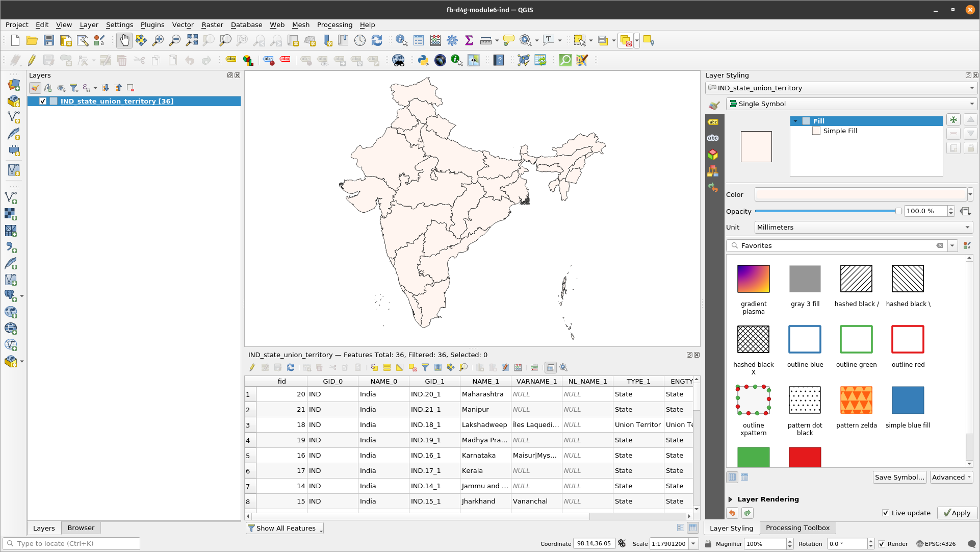Open the Vector menu
Screen dimensions: 980x552
pos(183,24)
